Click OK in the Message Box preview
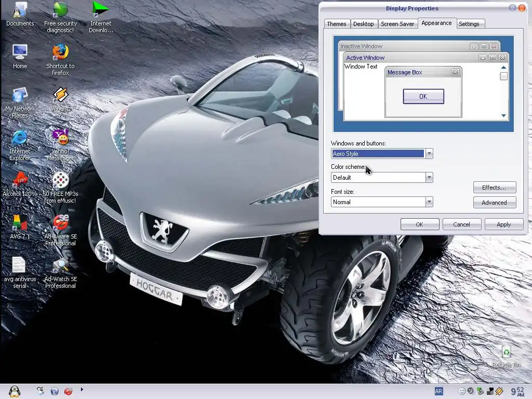The image size is (532, 399). pyautogui.click(x=423, y=96)
